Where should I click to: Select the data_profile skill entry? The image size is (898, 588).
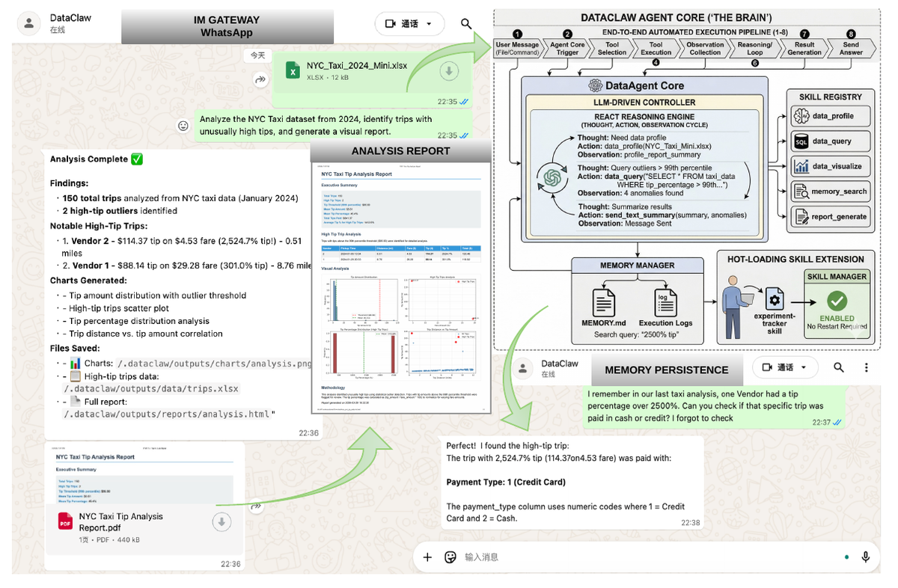831,116
